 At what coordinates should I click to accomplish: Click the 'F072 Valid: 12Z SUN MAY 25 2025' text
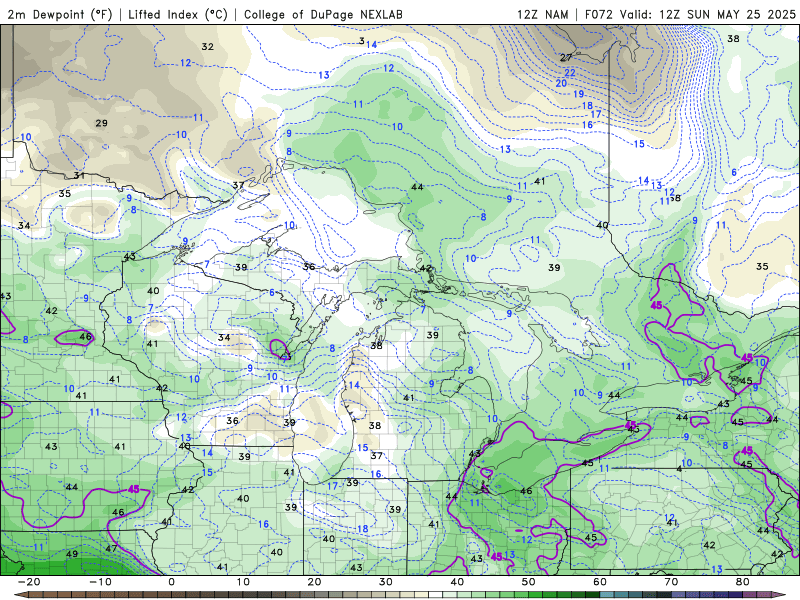click(x=690, y=14)
